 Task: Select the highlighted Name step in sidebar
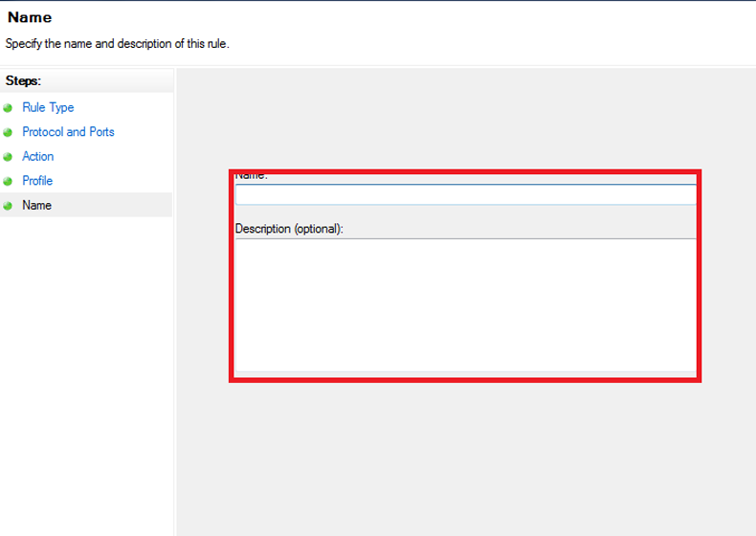point(37,206)
